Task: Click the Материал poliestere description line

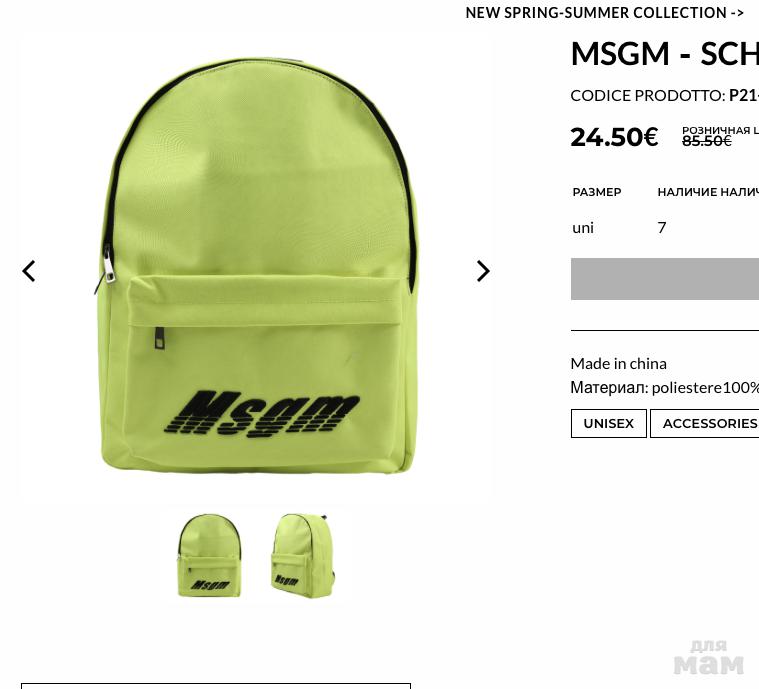Action: tap(665, 388)
